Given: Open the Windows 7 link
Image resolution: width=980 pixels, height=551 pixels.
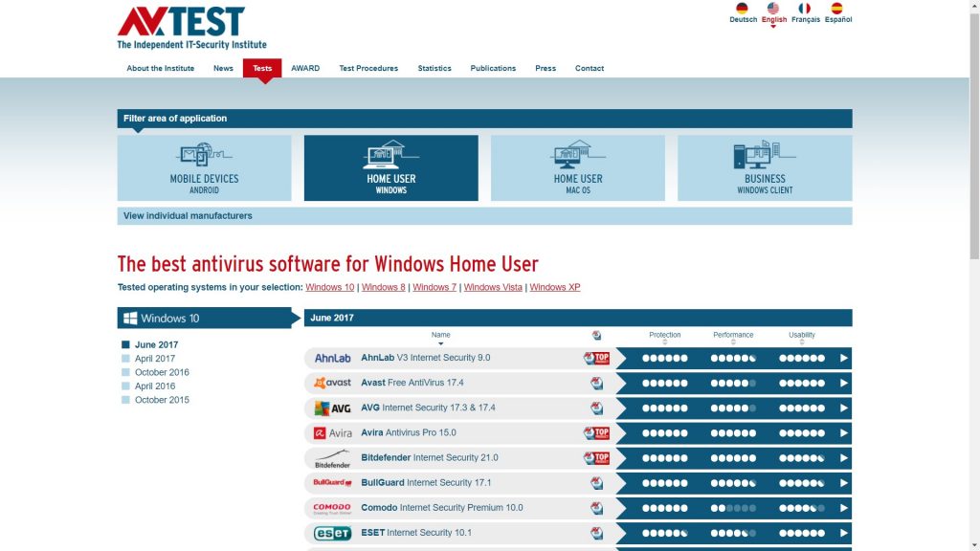Looking at the screenshot, I should click(x=434, y=287).
